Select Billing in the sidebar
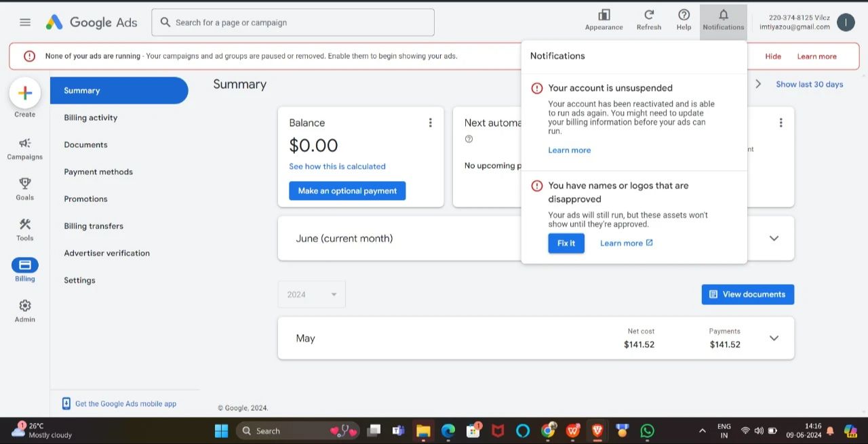Image resolution: width=868 pixels, height=444 pixels. (x=25, y=270)
